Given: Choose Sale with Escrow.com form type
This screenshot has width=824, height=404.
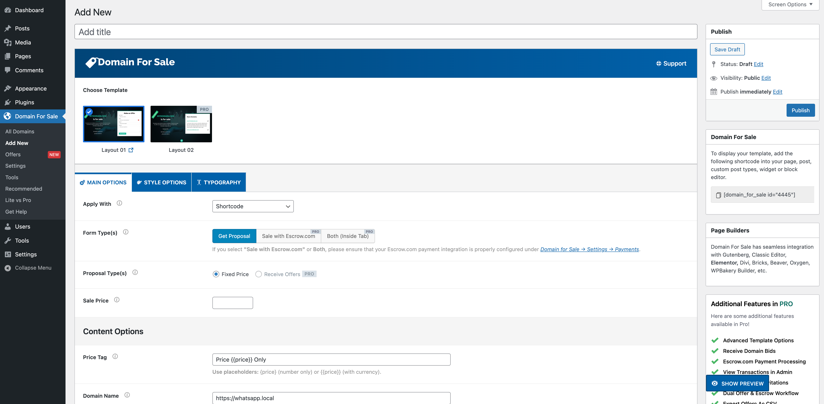Looking at the screenshot, I should 289,236.
